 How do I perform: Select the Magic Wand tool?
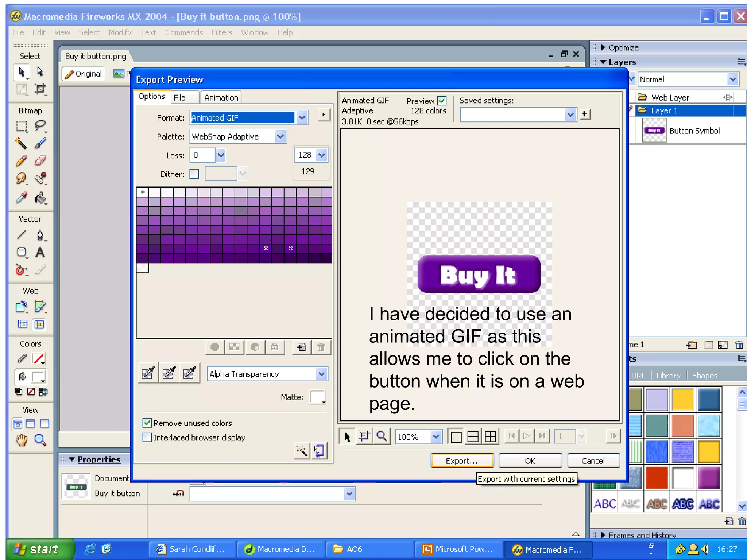(x=22, y=143)
